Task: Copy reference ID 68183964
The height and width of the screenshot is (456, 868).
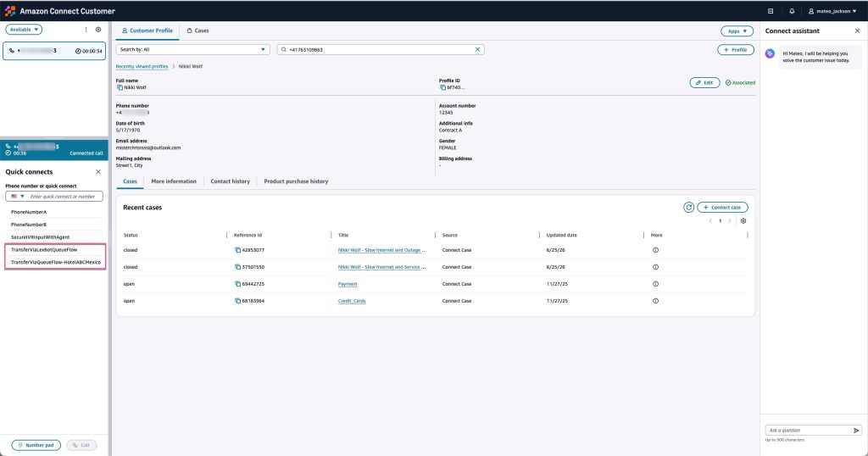Action: (237, 301)
